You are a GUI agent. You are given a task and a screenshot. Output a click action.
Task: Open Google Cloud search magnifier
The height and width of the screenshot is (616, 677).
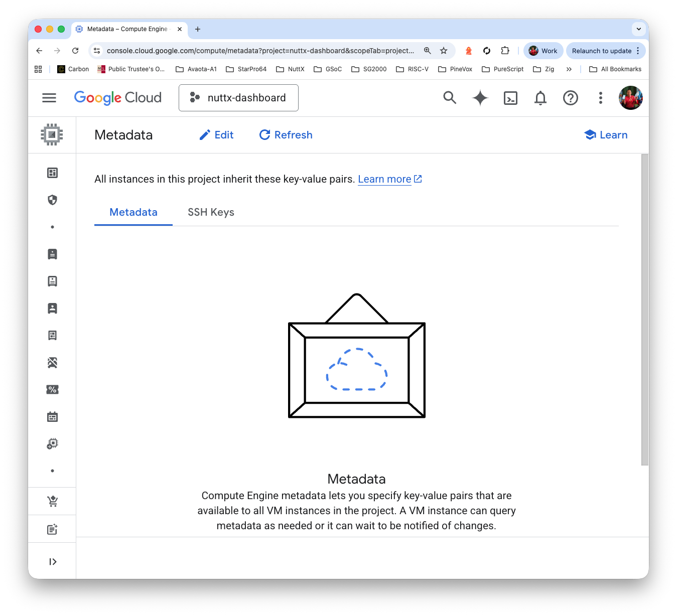click(x=449, y=98)
